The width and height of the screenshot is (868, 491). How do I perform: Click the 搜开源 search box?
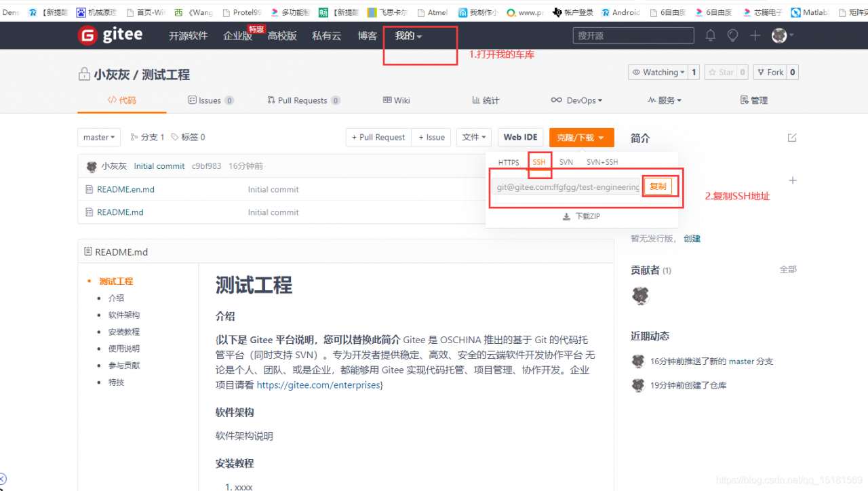tap(633, 35)
